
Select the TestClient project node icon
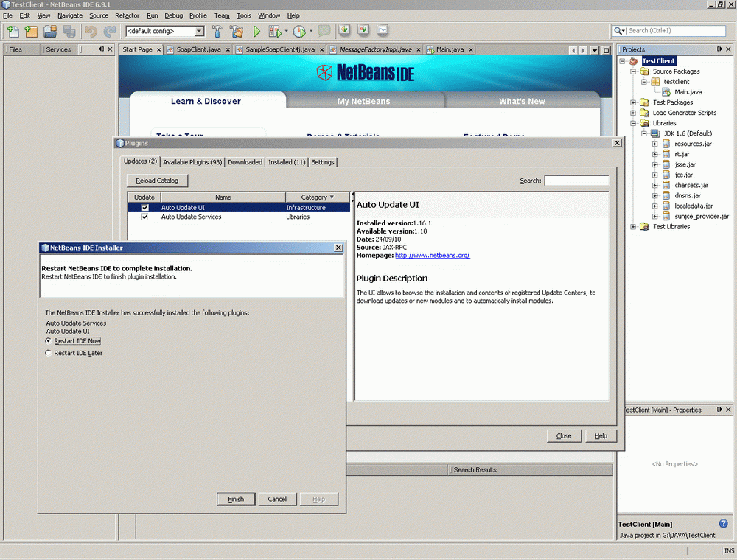pyautogui.click(x=634, y=61)
